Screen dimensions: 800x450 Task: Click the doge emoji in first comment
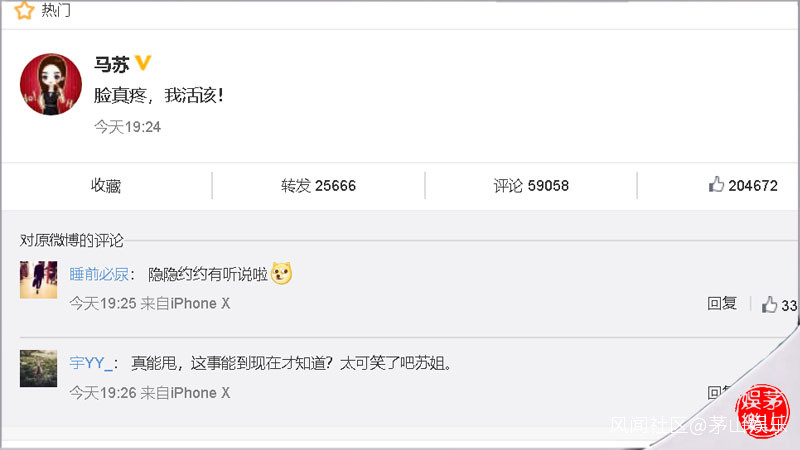pyautogui.click(x=281, y=273)
